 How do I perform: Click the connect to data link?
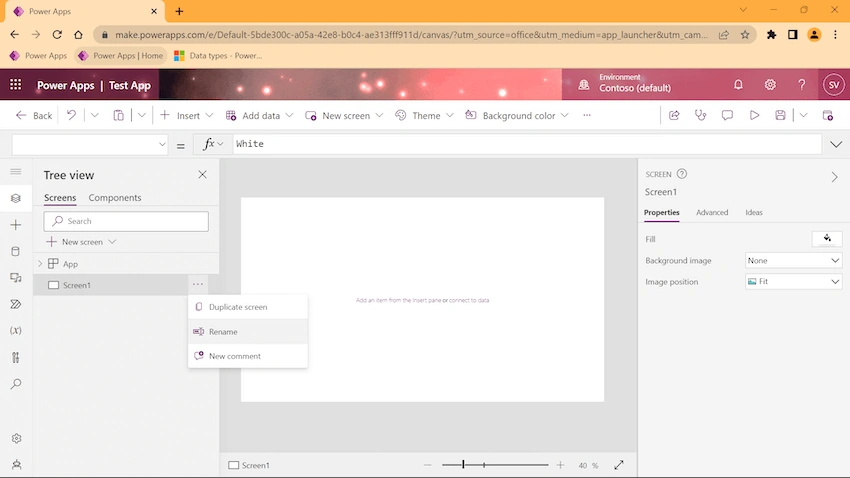click(x=469, y=300)
